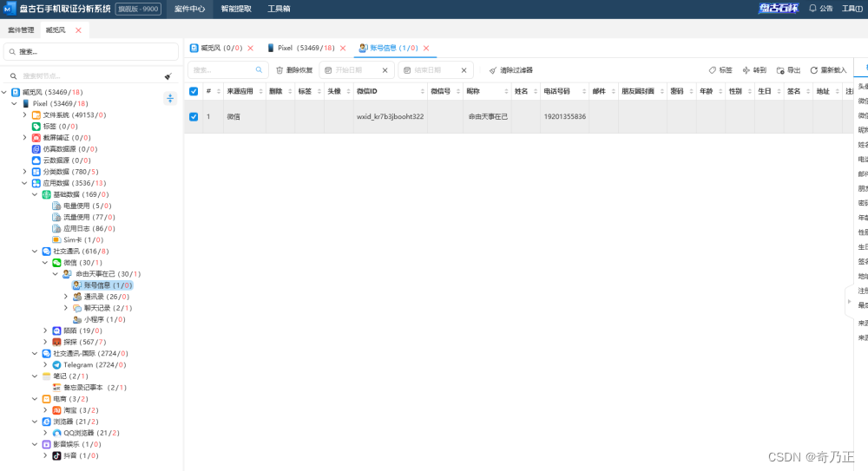Click the Telegram icon in the tree
Screen dimensions: 868x471
[x=56, y=365]
